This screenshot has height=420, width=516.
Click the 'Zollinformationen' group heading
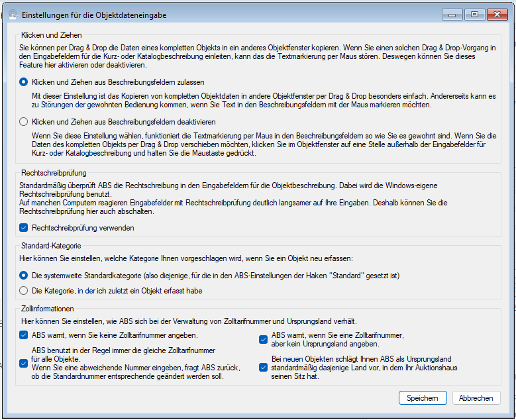(47, 309)
